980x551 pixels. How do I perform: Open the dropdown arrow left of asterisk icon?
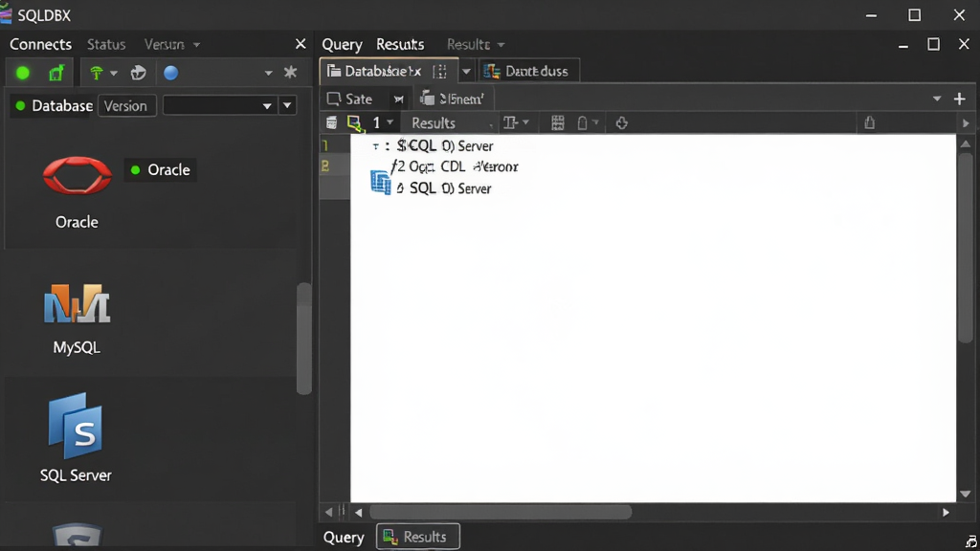pyautogui.click(x=268, y=74)
